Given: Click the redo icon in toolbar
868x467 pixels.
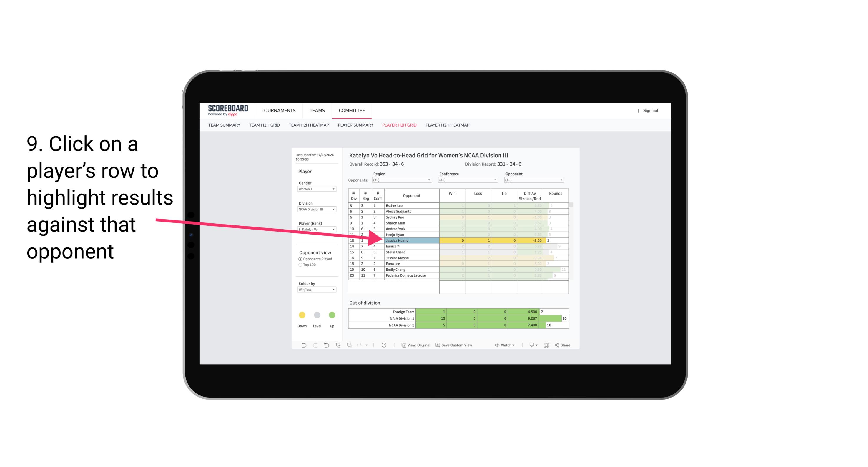Looking at the screenshot, I should [315, 346].
